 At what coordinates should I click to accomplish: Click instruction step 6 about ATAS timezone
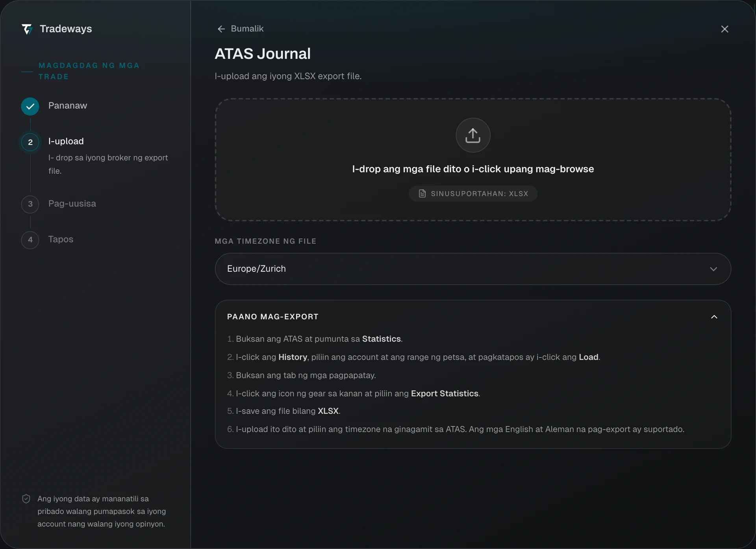tap(456, 429)
